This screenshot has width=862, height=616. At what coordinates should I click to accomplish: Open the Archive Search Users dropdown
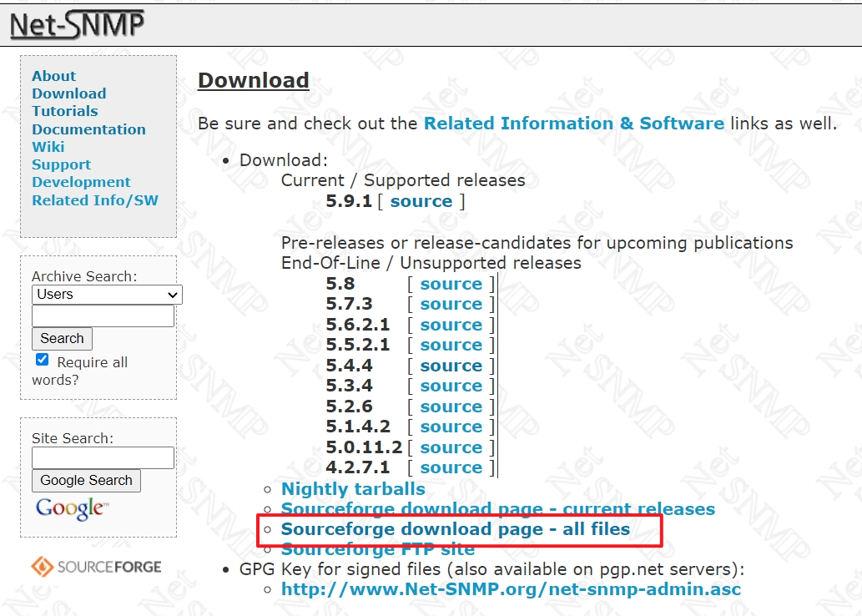click(107, 295)
